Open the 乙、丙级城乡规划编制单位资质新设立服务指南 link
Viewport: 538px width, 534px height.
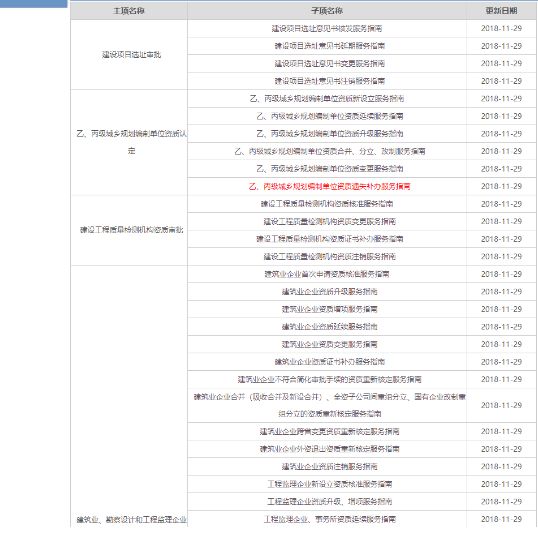(327, 99)
